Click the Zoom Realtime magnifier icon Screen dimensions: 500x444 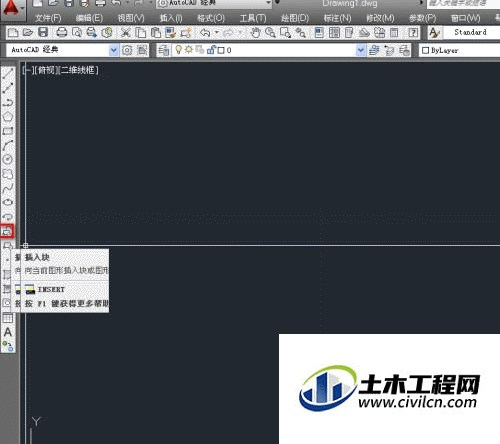(x=270, y=33)
